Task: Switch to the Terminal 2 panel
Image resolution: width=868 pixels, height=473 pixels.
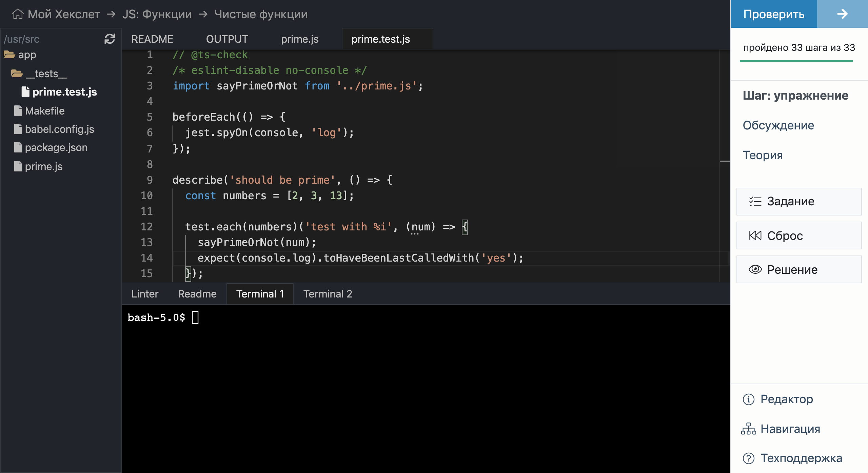Action: coord(328,293)
